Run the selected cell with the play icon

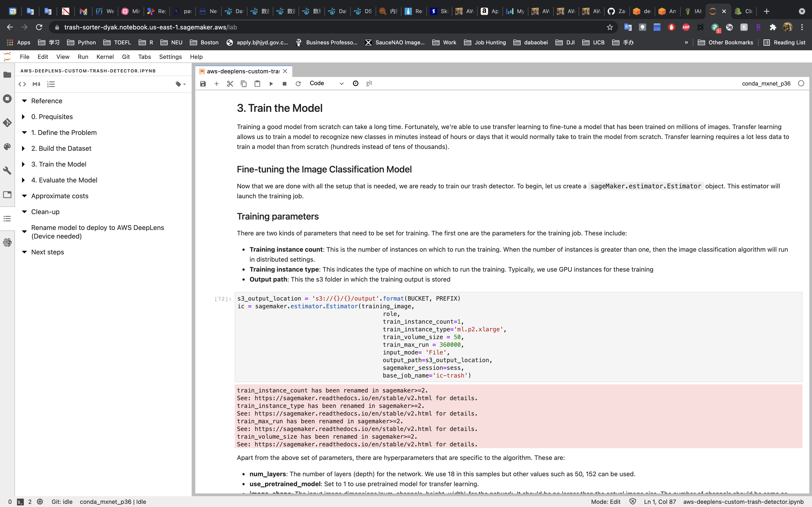271,84
